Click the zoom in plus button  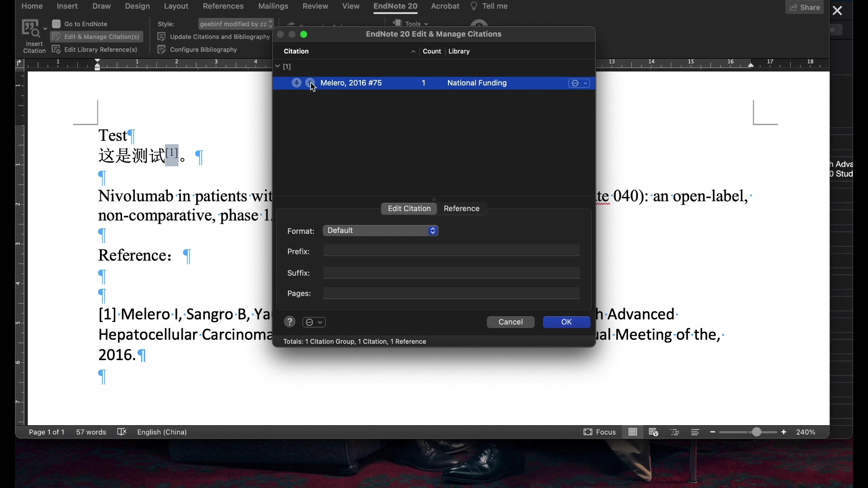[x=784, y=432]
